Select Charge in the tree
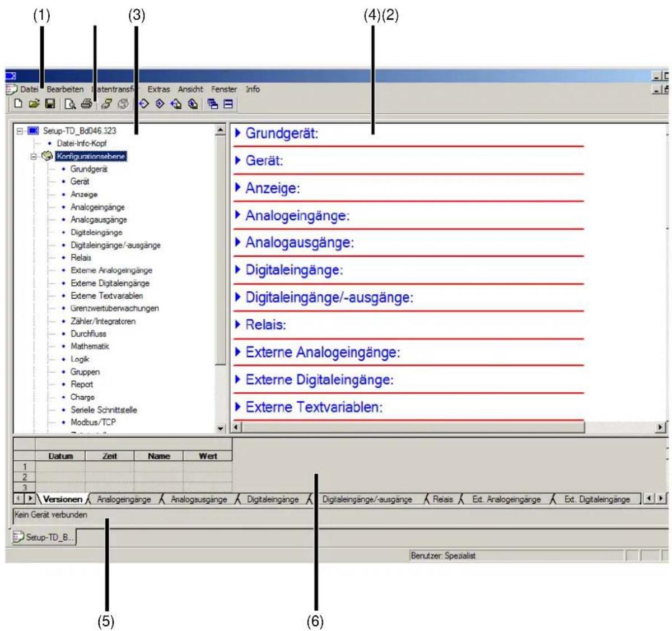672x631 pixels. coord(82,397)
